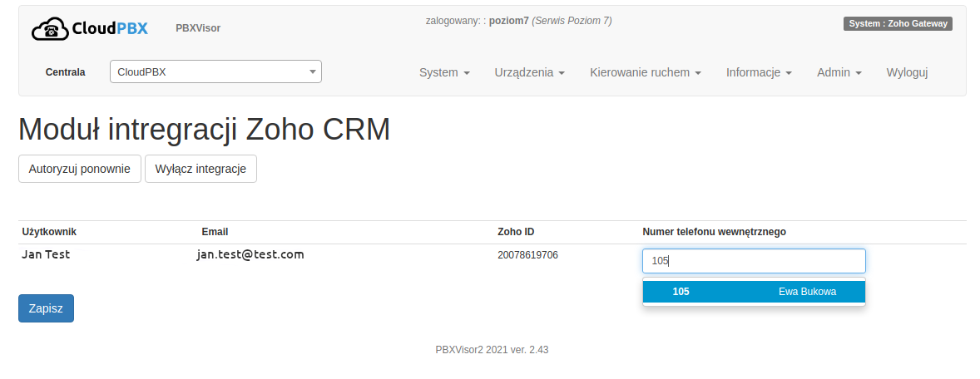Open the Centrala CloudPBX dropdown
The image size is (980, 379).
point(215,71)
